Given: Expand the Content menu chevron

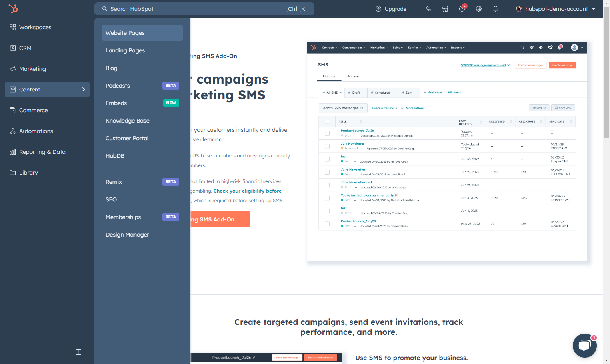Looking at the screenshot, I should click(x=84, y=90).
